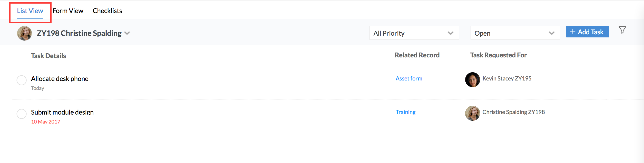
Task: Click Kevin Stacey's avatar picture
Action: coord(472,80)
